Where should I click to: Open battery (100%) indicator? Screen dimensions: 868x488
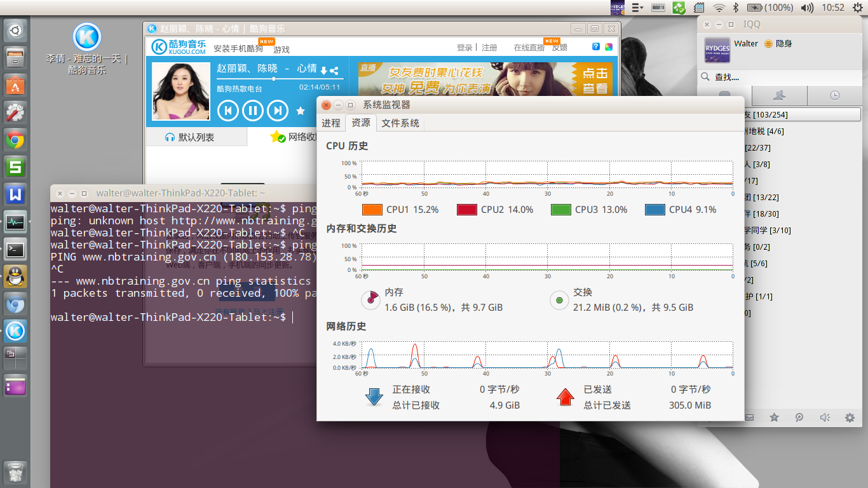pyautogui.click(x=770, y=8)
